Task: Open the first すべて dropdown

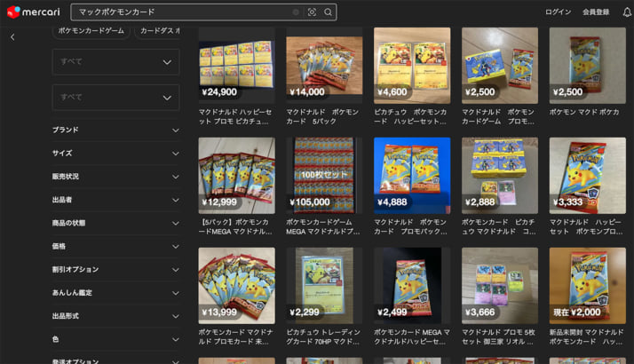Action: (x=115, y=62)
